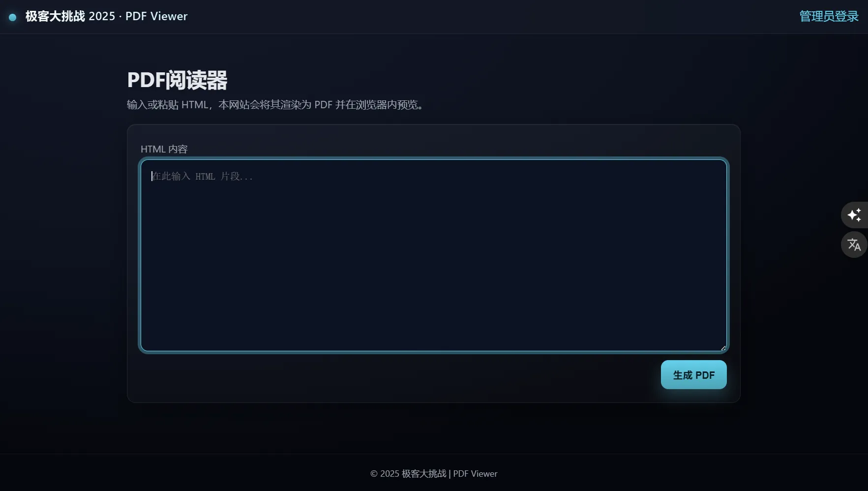The image size is (868, 491).
Task: Click the PDF Viewer text in header
Action: (x=156, y=16)
